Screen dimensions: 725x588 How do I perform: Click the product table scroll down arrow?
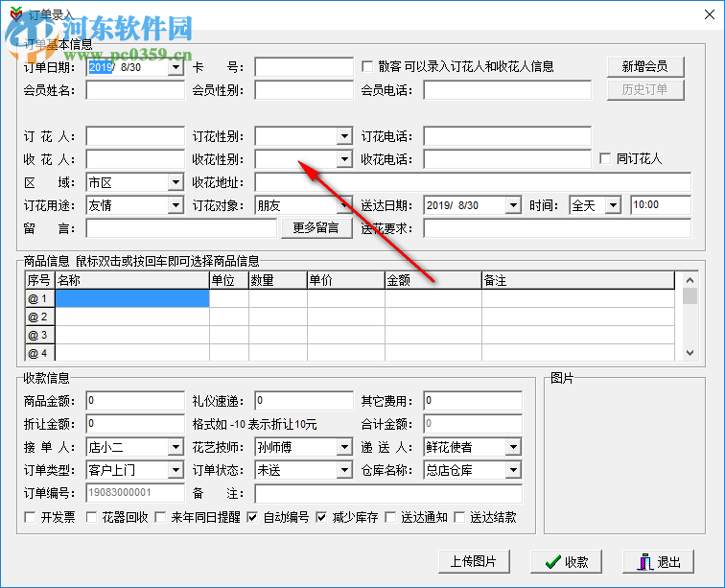click(x=690, y=353)
